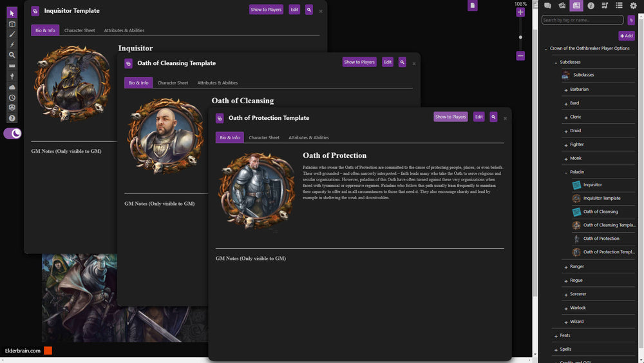Open the settings gear tab
The image size is (644, 363).
tap(633, 6)
